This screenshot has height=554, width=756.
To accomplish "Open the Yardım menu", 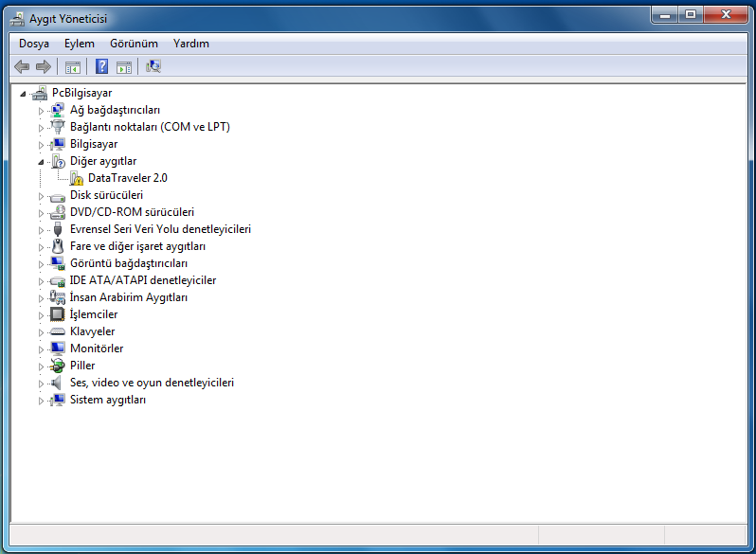I will tap(191, 44).
